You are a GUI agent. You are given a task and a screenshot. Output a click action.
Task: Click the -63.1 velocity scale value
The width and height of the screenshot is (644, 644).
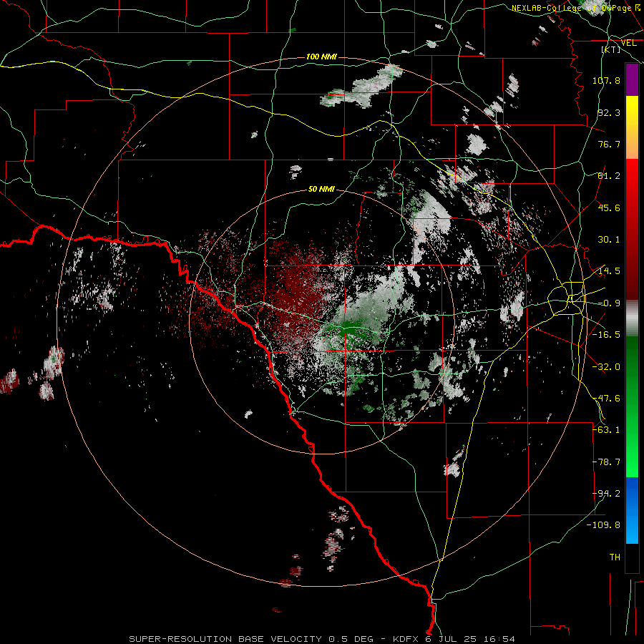pos(606,430)
